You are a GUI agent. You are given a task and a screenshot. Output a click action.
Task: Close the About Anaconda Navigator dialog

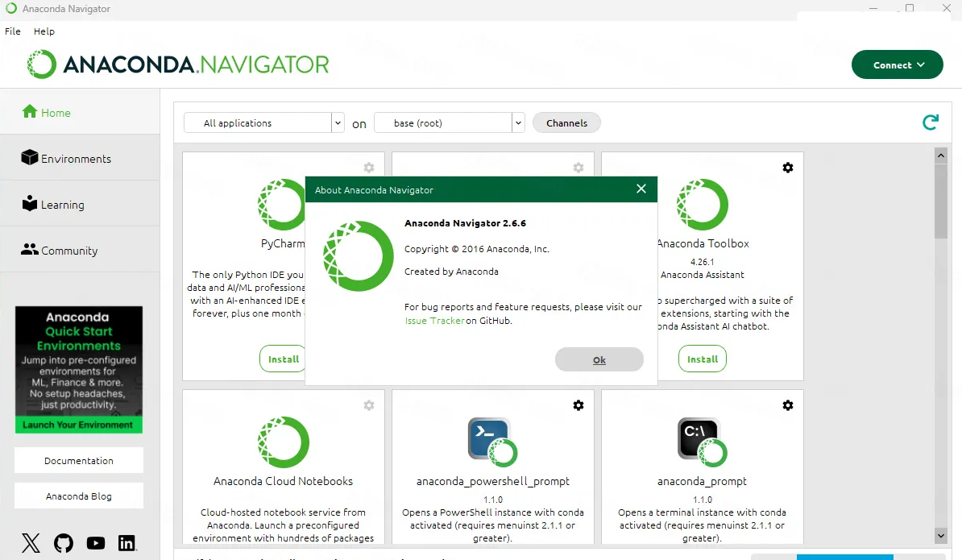641,189
